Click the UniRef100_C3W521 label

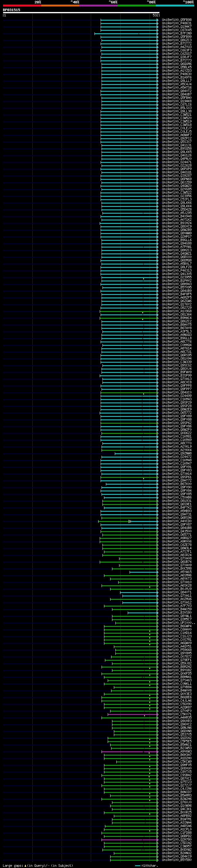177,115
